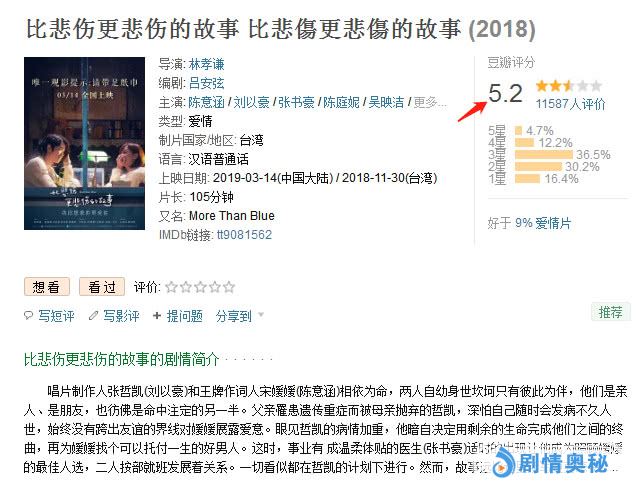This screenshot has height=493, width=636.
Task: Click the plus icon beside 提问题
Action: click(157, 315)
